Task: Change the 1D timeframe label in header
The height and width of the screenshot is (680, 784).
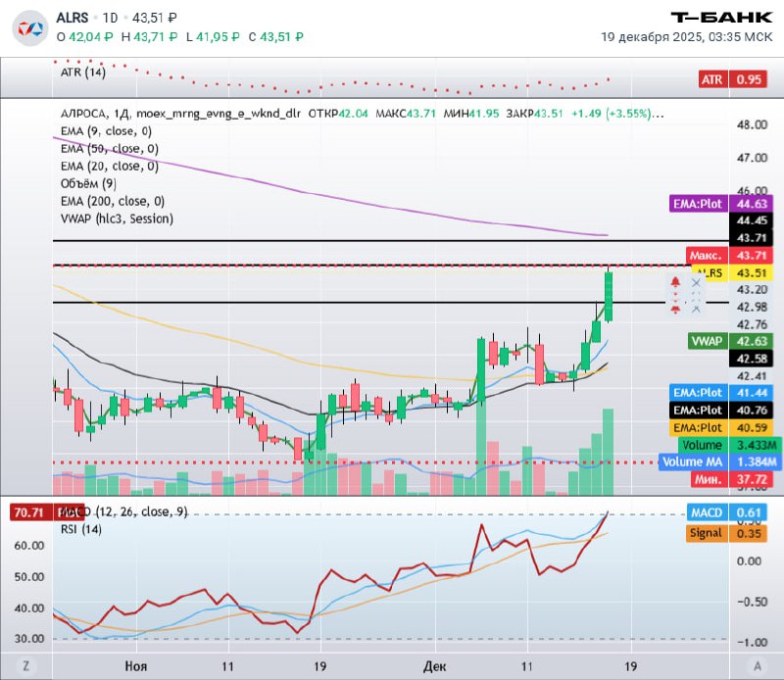Action: click(110, 18)
